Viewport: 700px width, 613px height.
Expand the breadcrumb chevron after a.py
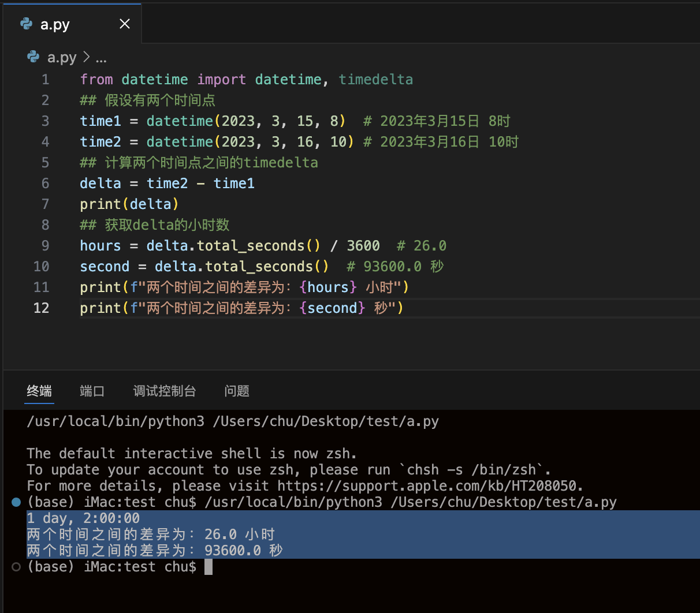tap(87, 57)
